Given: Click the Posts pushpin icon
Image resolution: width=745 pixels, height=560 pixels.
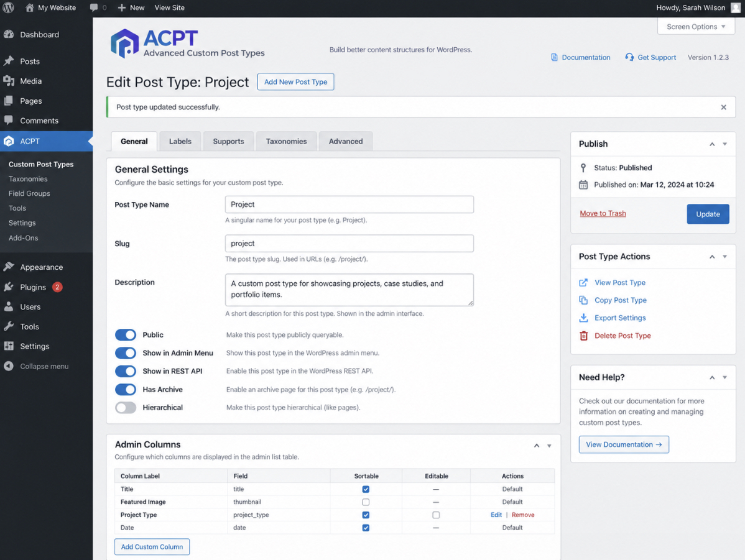Looking at the screenshot, I should [x=9, y=61].
